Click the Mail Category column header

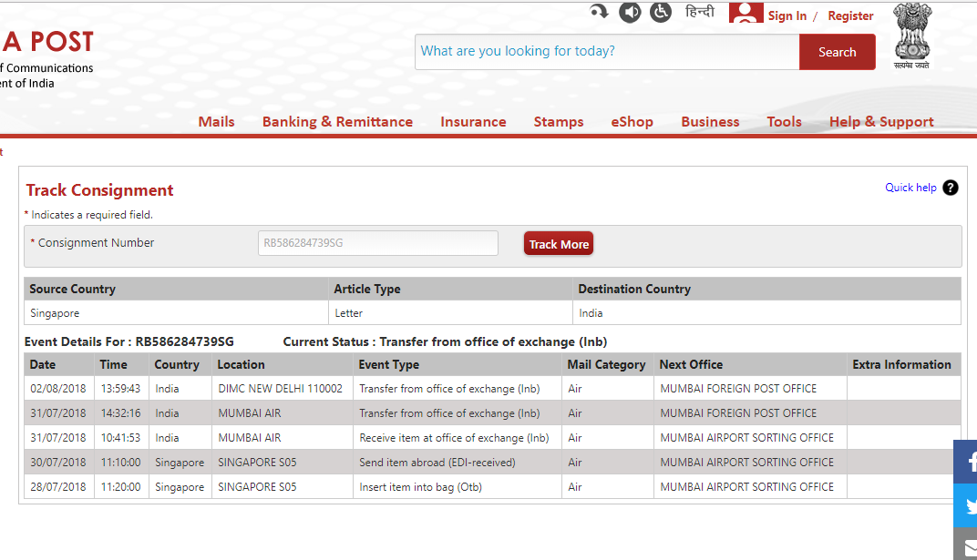606,364
